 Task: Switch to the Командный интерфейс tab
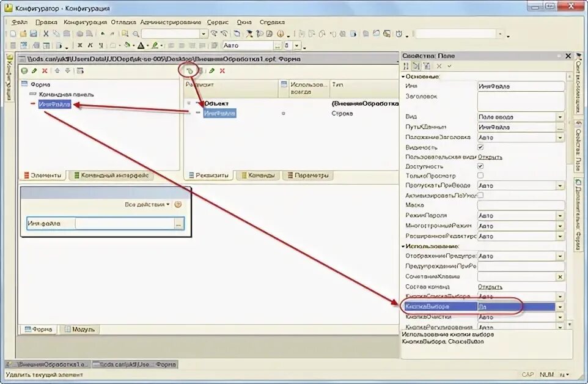click(x=111, y=175)
